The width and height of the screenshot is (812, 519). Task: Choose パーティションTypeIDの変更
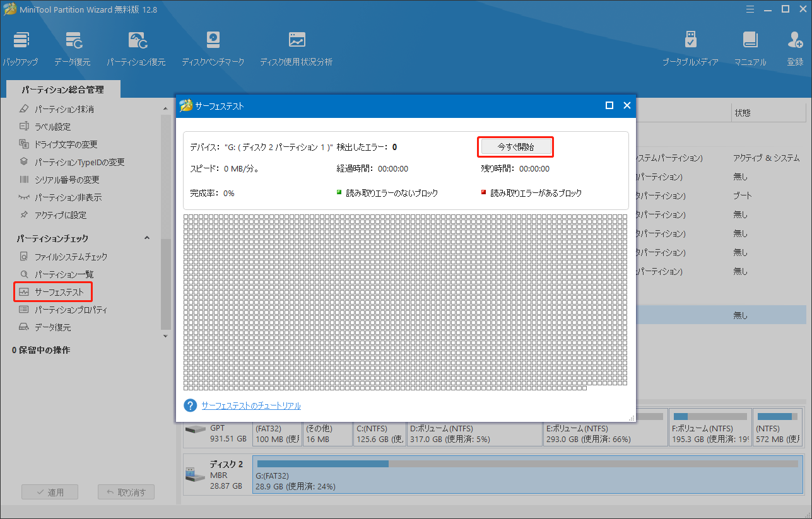coord(79,162)
